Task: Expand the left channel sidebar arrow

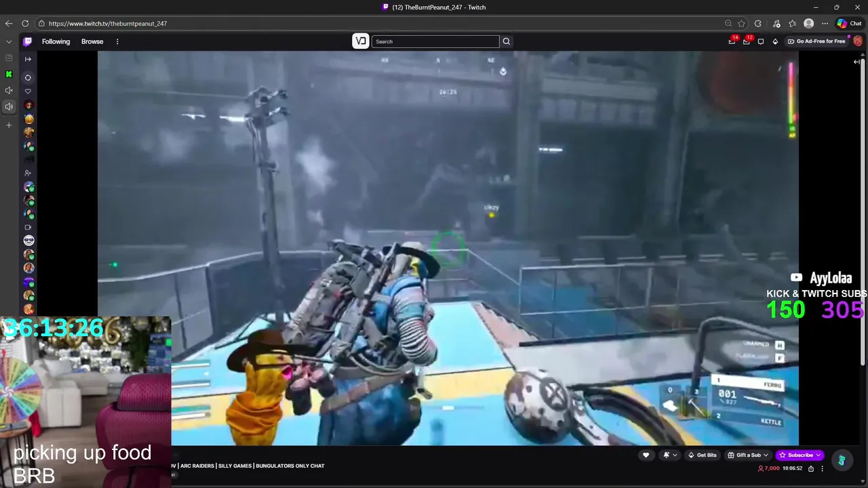Action: [x=28, y=59]
